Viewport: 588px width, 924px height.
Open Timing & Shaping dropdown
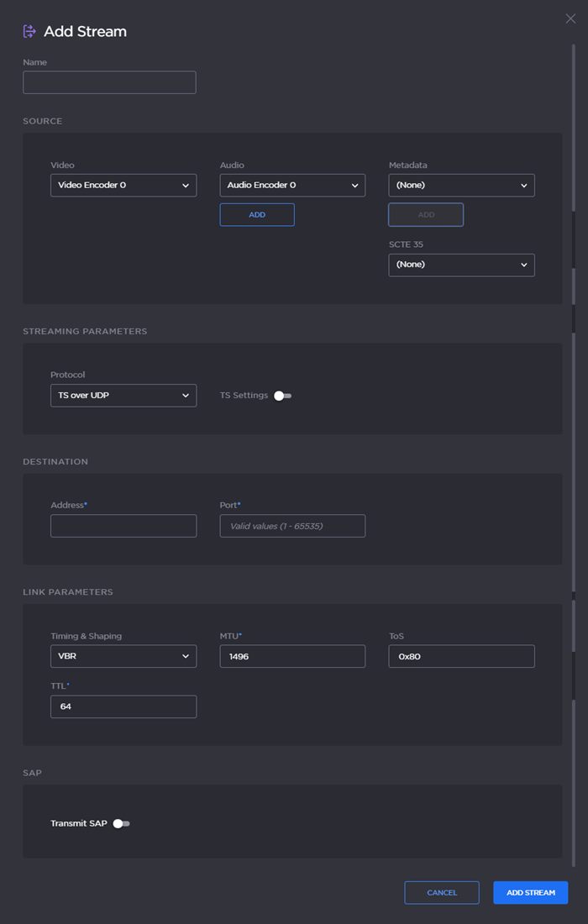[123, 656]
